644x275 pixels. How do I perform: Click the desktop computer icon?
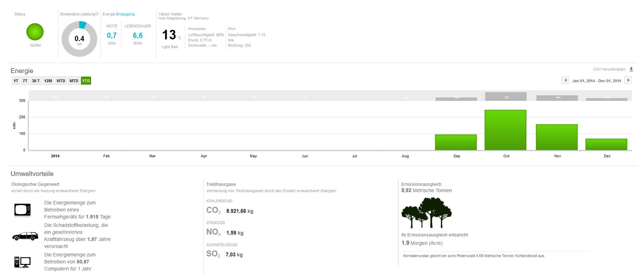22,262
